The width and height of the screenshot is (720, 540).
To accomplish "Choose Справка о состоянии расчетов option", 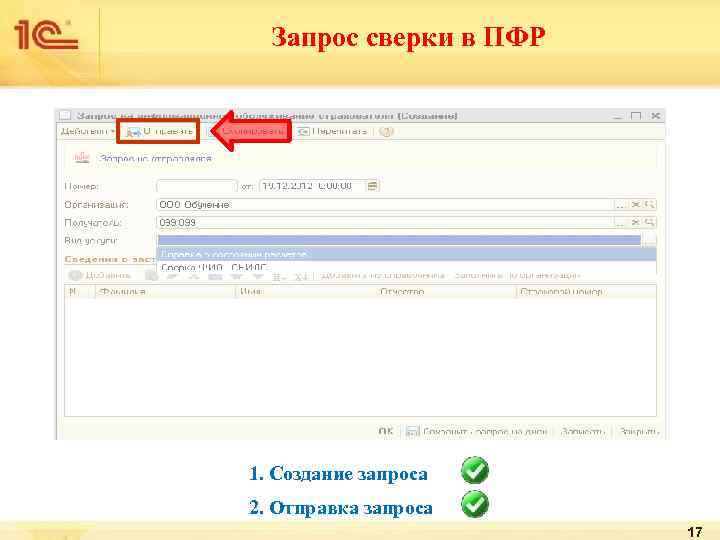I will (406, 254).
